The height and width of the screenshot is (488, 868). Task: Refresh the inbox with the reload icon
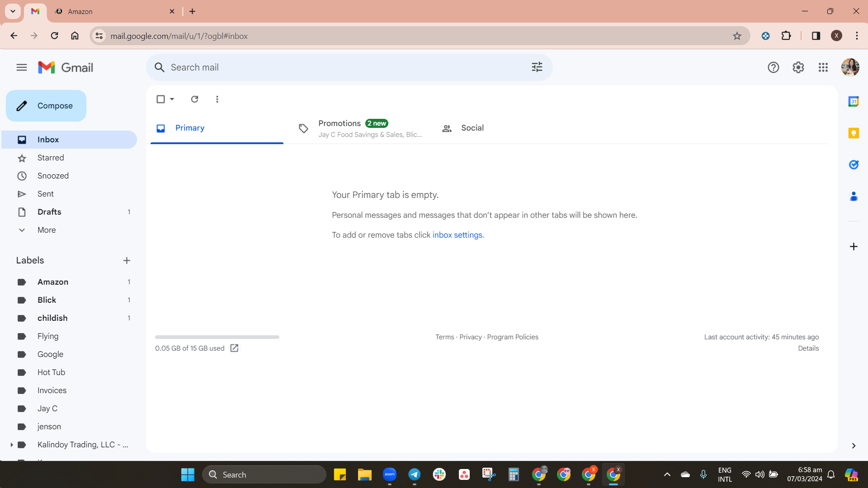pyautogui.click(x=194, y=99)
